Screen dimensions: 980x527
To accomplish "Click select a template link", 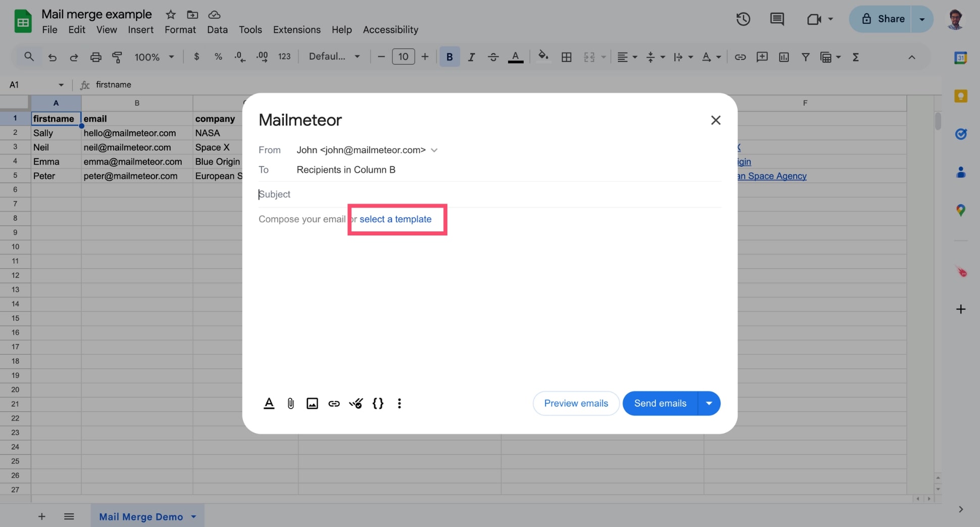I will pyautogui.click(x=395, y=219).
